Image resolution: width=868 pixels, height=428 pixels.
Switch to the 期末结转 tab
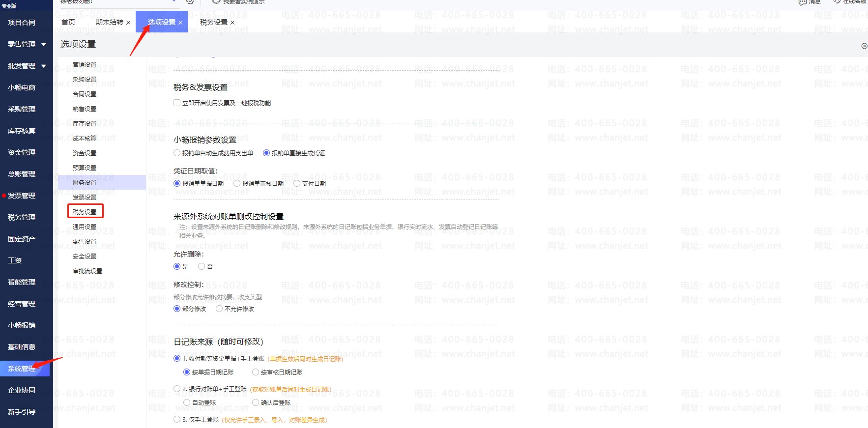point(110,22)
